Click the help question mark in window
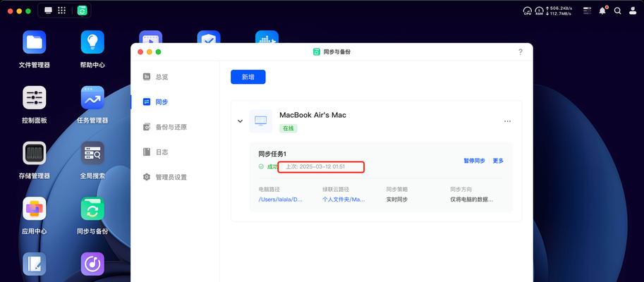 pos(521,51)
